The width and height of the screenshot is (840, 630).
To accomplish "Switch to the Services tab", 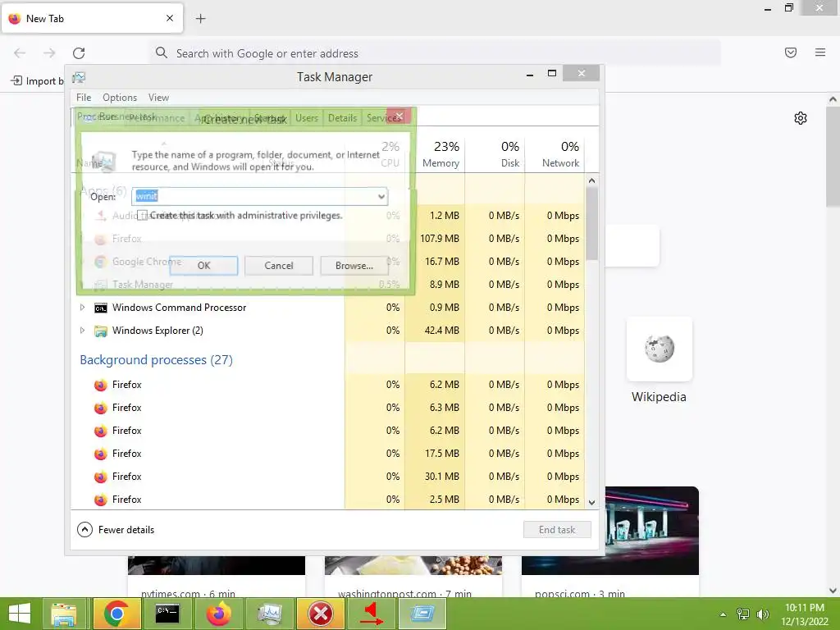I will [x=384, y=118].
